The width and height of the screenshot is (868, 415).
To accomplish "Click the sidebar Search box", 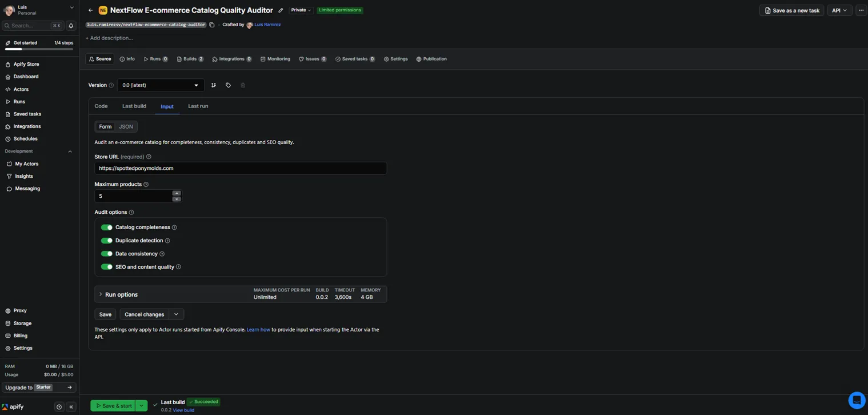I will (x=34, y=26).
